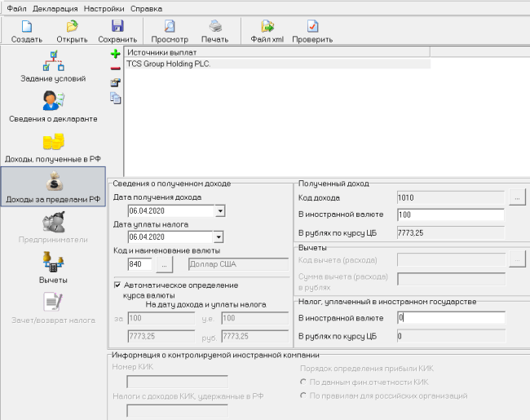
Task: Open the Декларация menu
Action: pos(55,7)
